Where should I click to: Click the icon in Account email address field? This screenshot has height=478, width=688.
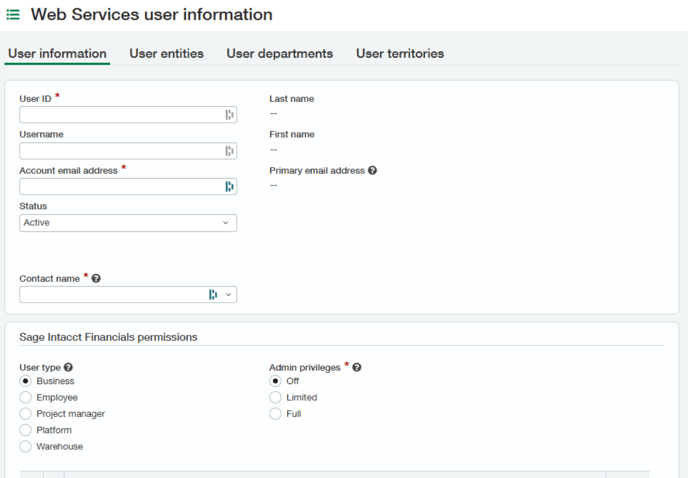click(229, 187)
